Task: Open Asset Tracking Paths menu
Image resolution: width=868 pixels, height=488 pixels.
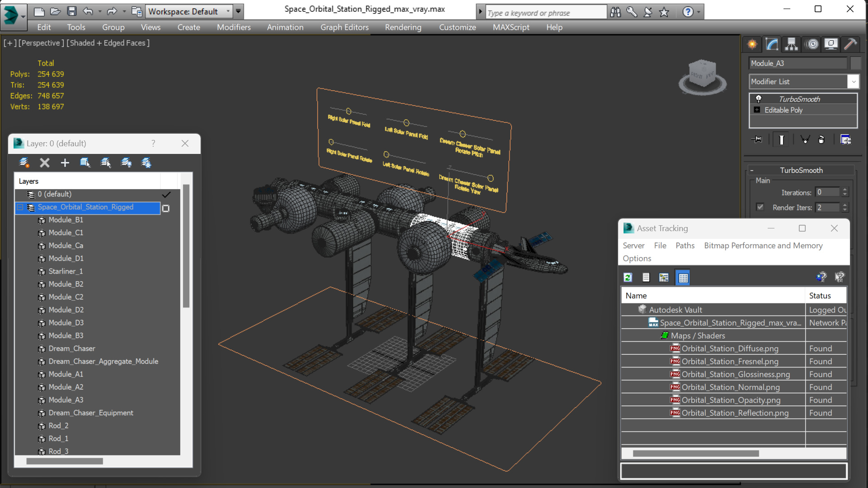Action: [685, 246]
